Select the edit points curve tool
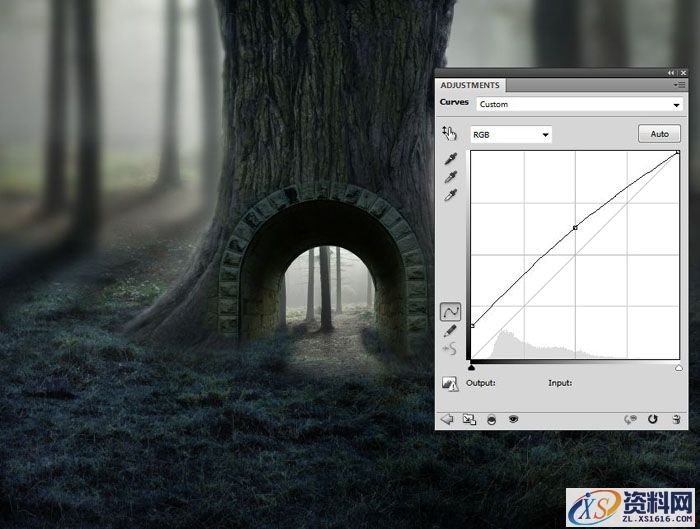The height and width of the screenshot is (529, 700). point(450,312)
